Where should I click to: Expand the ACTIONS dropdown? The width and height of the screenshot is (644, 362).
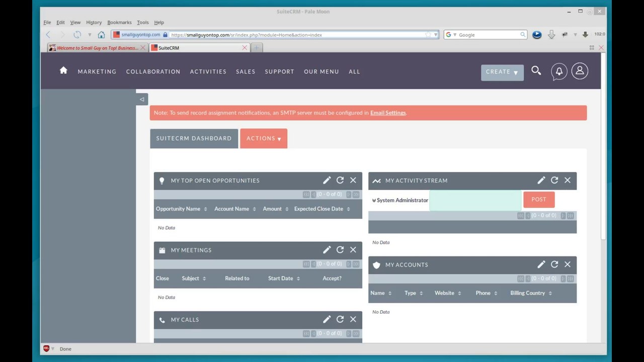point(264,138)
